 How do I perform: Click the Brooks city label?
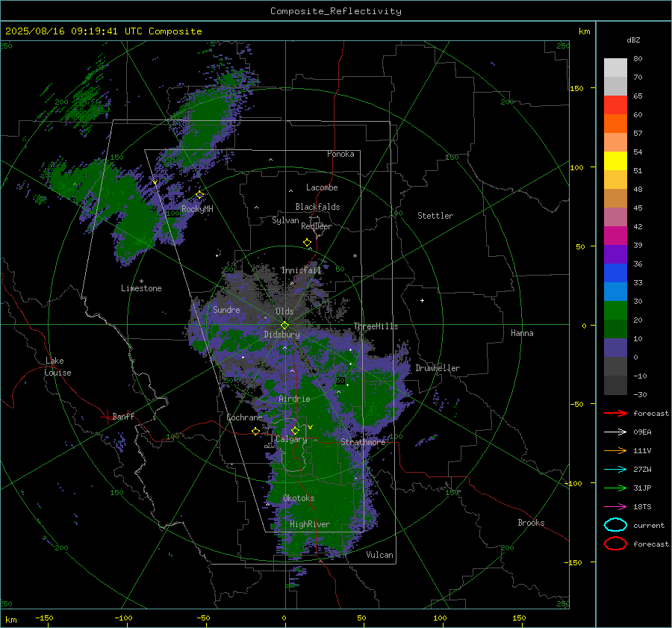(x=531, y=523)
